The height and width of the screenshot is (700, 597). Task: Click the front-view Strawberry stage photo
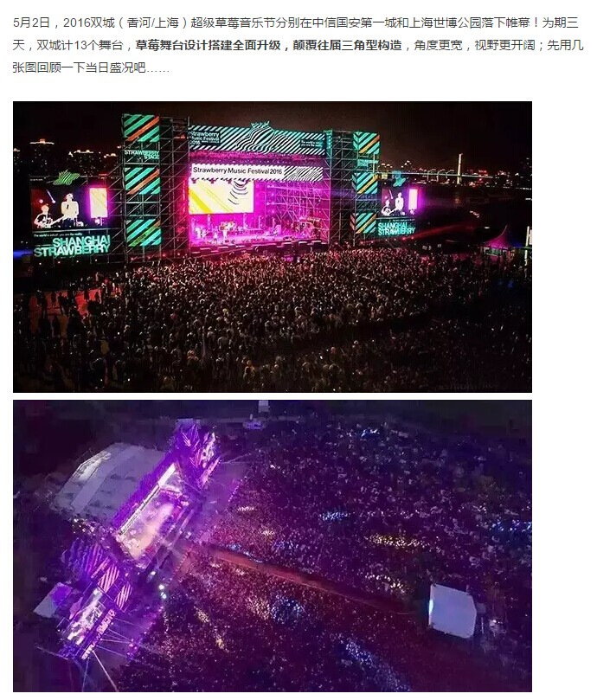pos(273,247)
